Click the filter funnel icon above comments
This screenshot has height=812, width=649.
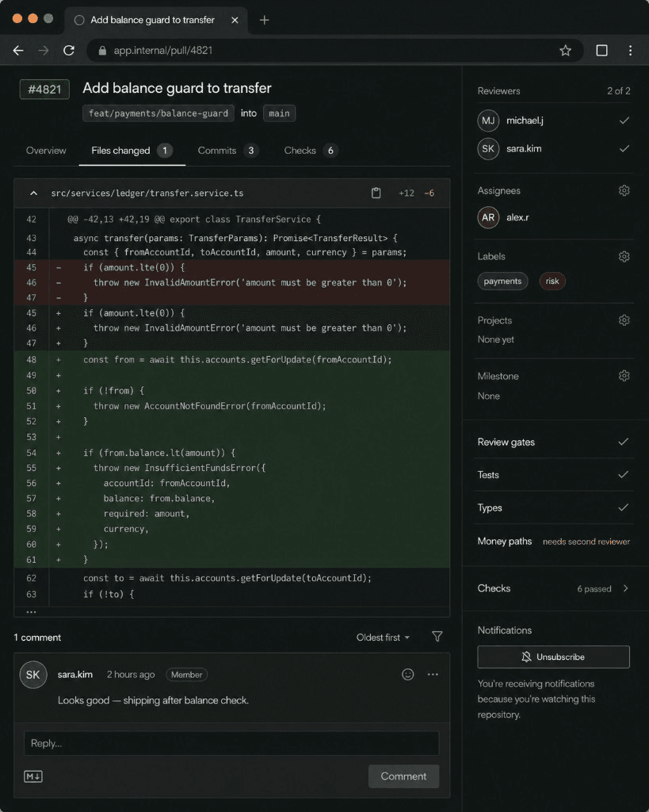click(x=437, y=637)
